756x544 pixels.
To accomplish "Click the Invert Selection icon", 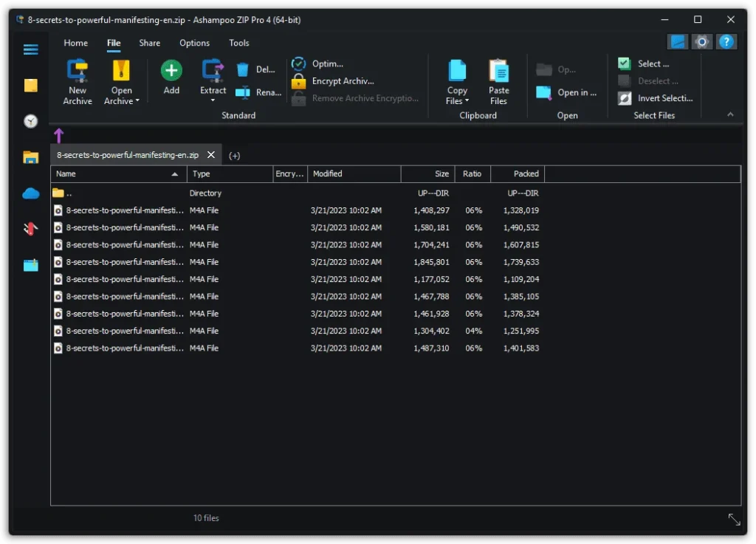I will [625, 98].
